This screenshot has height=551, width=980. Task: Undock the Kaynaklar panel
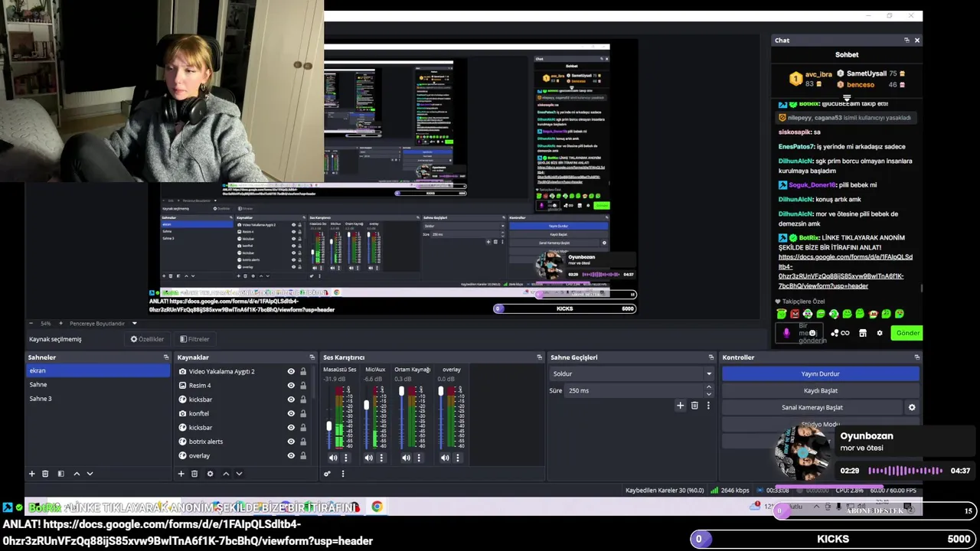coord(312,357)
